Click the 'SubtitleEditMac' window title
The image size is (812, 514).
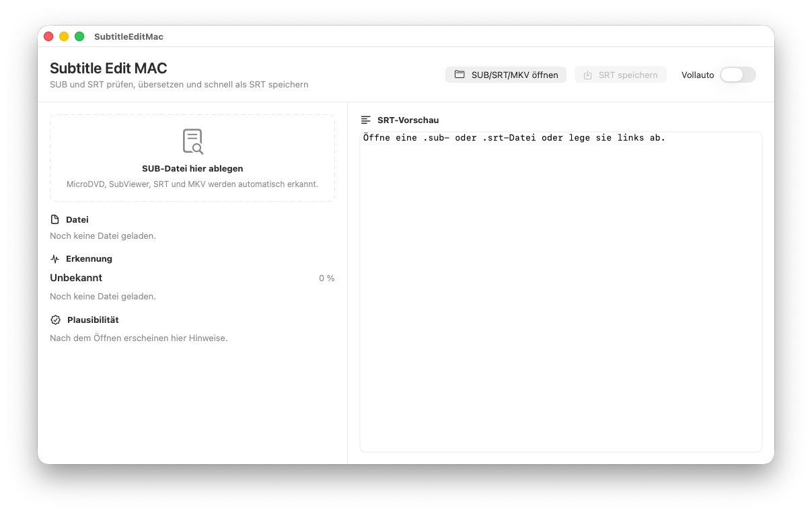click(128, 36)
